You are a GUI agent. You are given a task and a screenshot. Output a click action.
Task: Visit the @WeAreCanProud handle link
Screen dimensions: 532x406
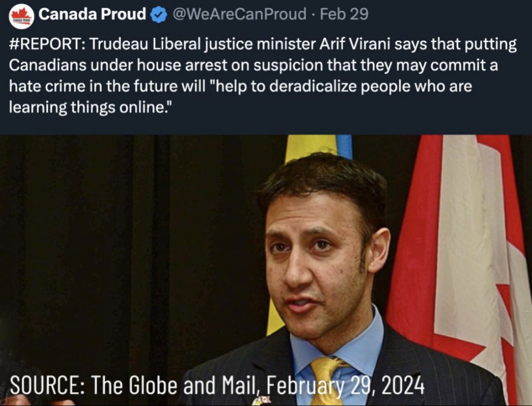point(240,14)
